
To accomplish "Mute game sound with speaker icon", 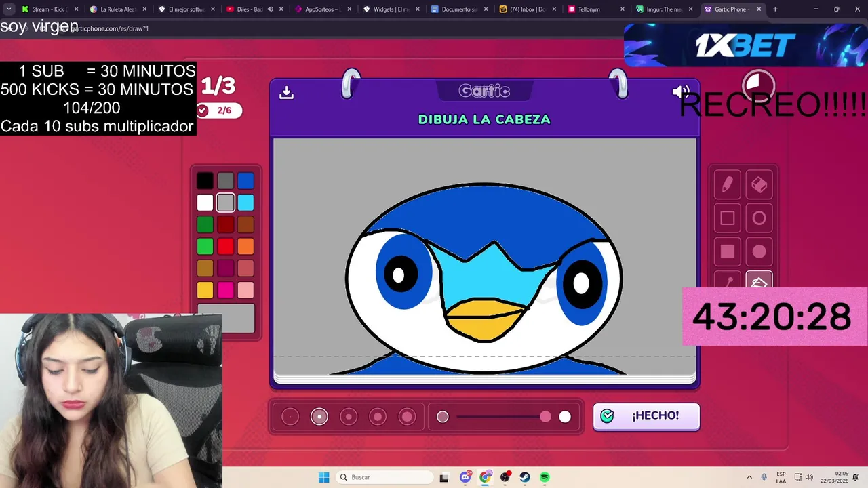I will (x=680, y=92).
